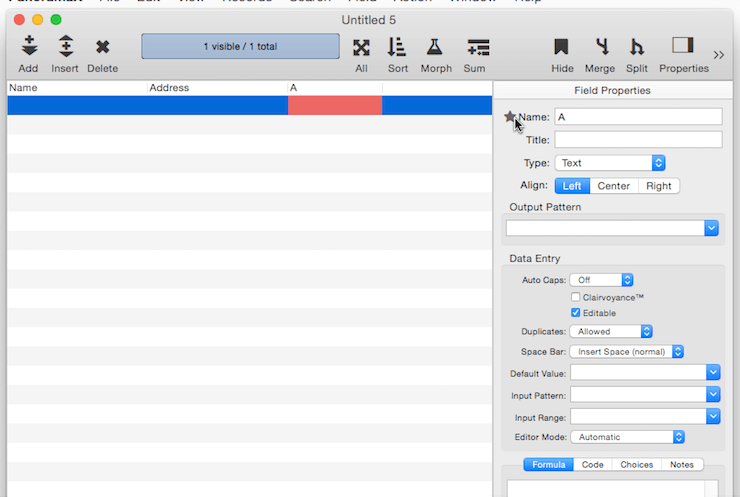The image size is (740, 497).
Task: Click the Insert record toolbar icon
Action: pyautogui.click(x=66, y=47)
